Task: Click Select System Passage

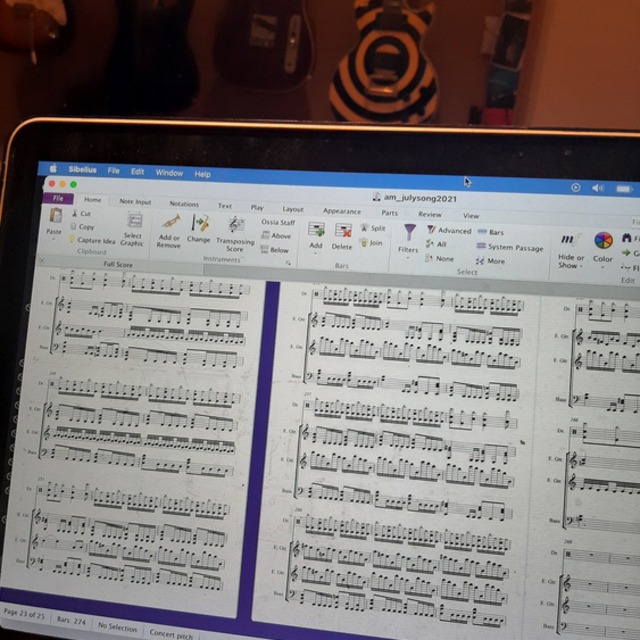Action: 510,247
